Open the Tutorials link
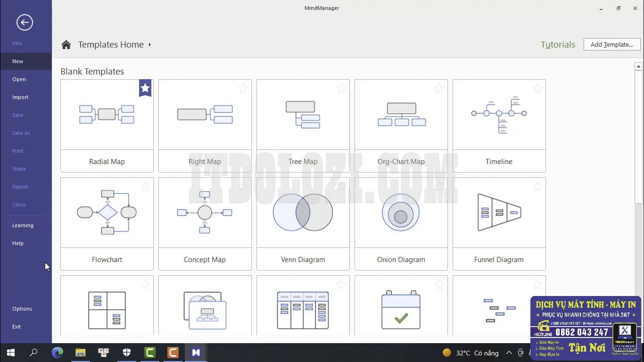The height and width of the screenshot is (362, 644). click(x=558, y=44)
